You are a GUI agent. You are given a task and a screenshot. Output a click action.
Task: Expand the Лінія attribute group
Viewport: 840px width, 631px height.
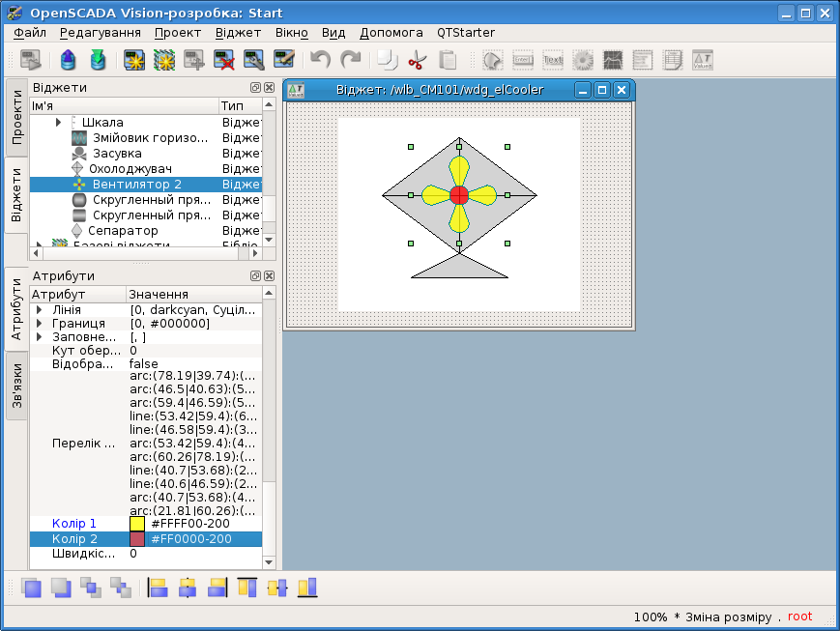click(40, 310)
